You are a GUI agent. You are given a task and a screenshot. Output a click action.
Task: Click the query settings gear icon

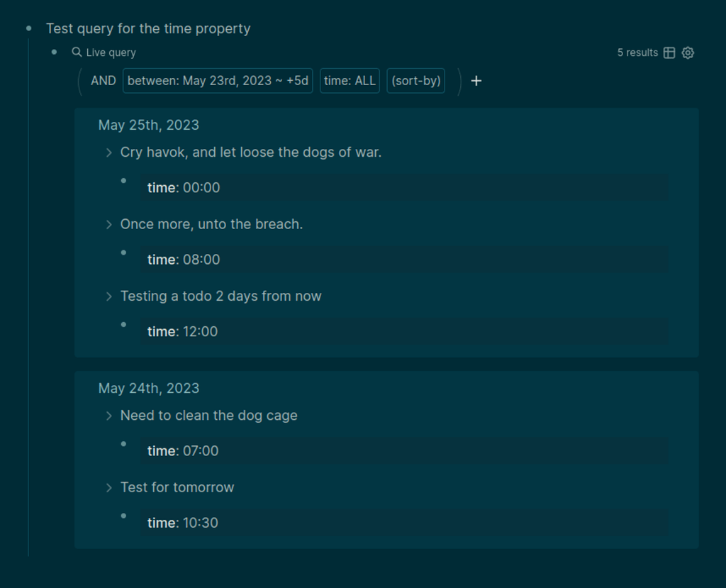688,52
